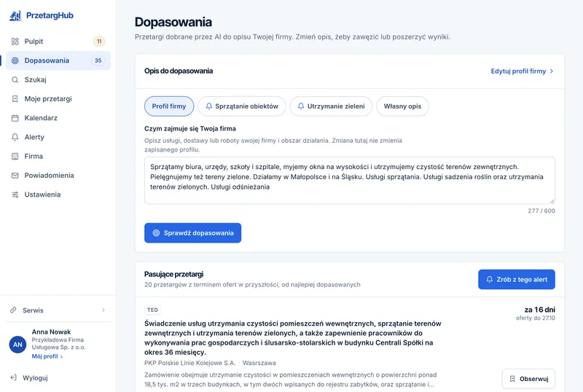
Task: Open the Edytuj profil firmy link
Action: pos(522,71)
